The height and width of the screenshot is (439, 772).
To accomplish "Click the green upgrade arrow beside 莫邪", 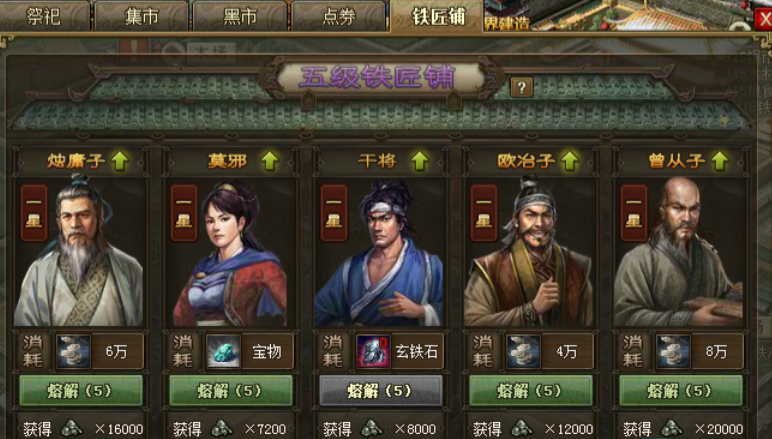I will [269, 161].
